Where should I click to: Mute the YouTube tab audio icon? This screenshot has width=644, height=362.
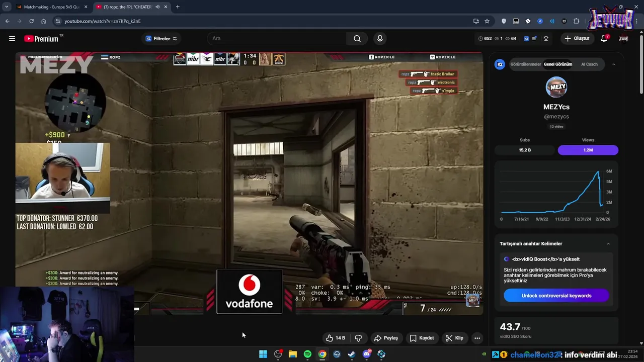[157, 7]
